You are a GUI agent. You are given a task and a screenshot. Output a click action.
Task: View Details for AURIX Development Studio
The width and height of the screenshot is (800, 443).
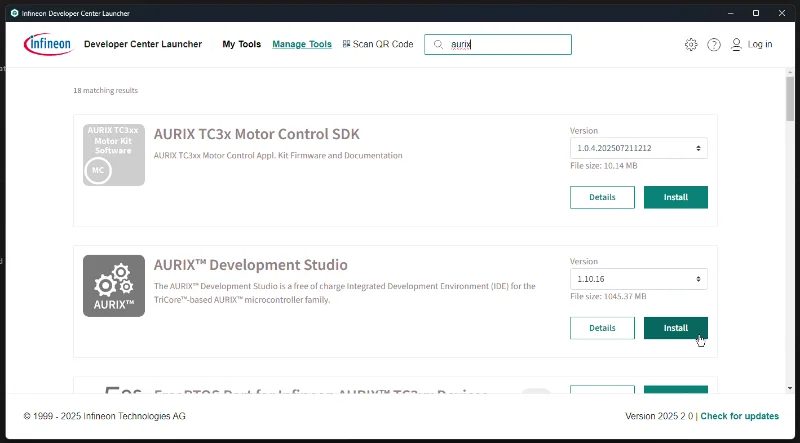[602, 328]
